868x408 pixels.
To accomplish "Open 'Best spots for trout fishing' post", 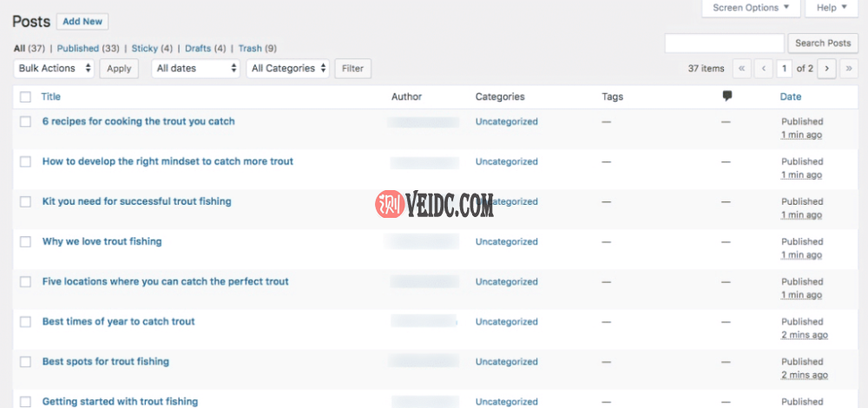I will pos(106,361).
